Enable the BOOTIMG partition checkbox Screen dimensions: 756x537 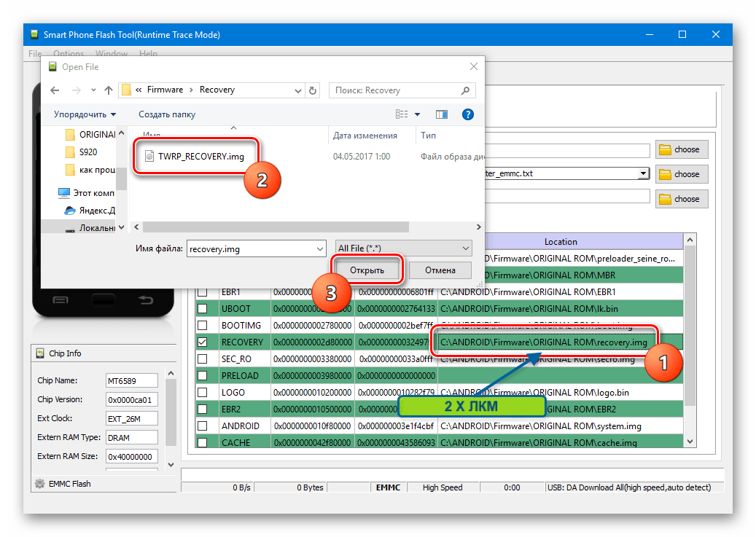click(x=203, y=325)
